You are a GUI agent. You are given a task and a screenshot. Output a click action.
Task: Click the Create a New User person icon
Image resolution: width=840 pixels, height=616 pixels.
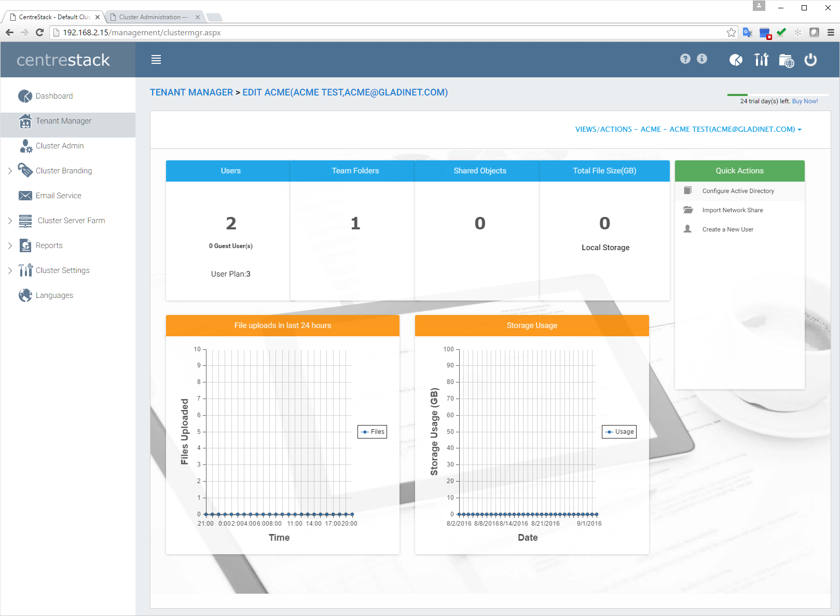click(687, 229)
